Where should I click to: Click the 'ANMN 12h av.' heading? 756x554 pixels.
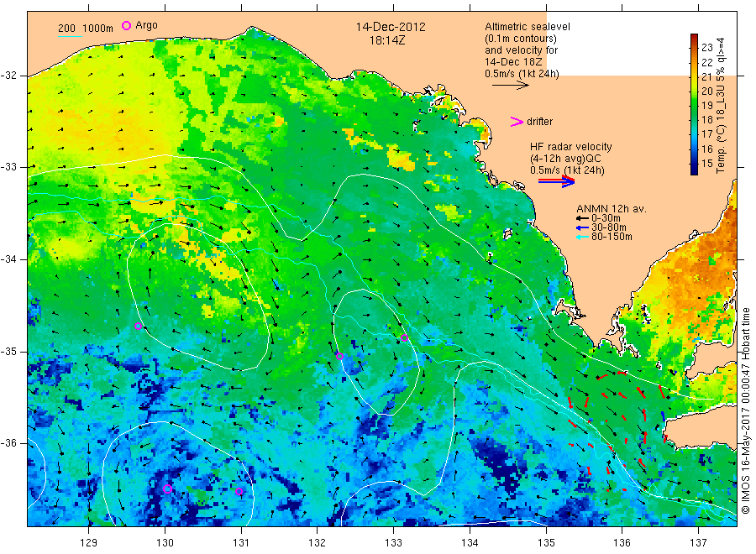tap(611, 209)
